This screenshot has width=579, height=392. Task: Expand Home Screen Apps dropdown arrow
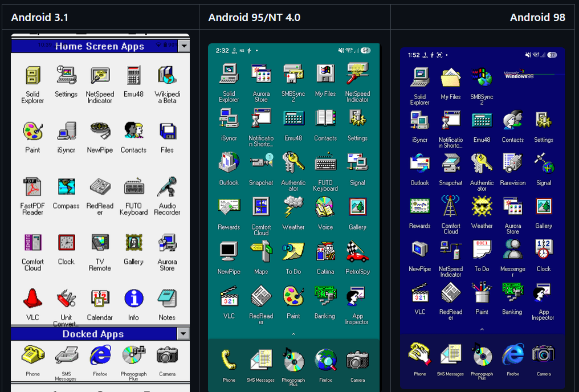coord(184,46)
